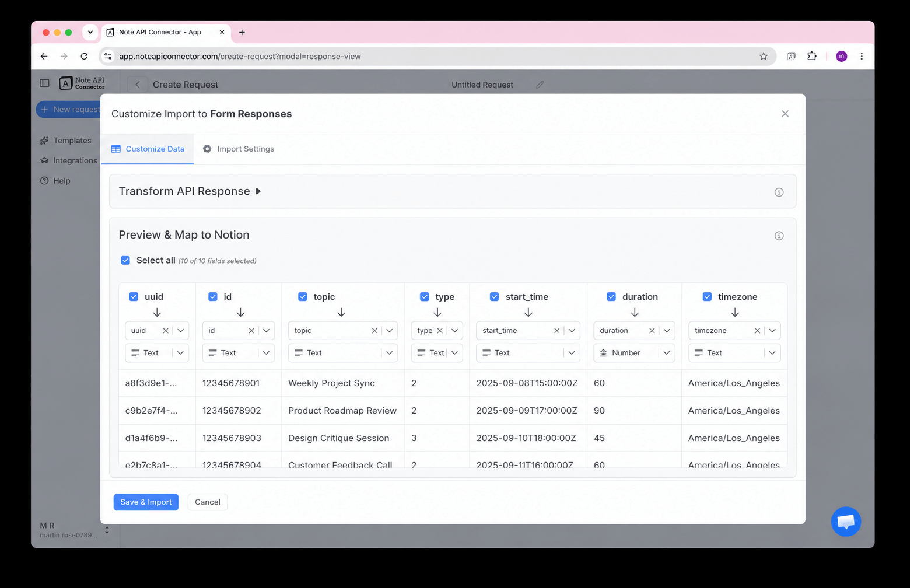Click the Cancel button
910x588 pixels.
point(208,502)
